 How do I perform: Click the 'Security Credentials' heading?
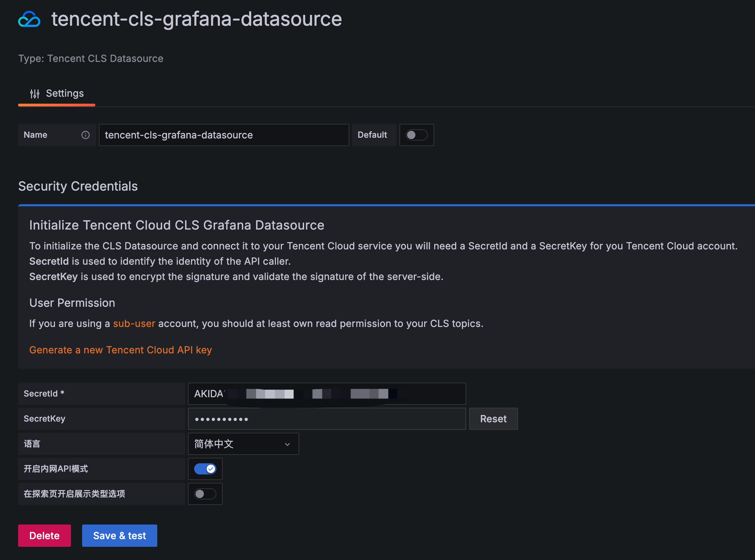click(78, 186)
